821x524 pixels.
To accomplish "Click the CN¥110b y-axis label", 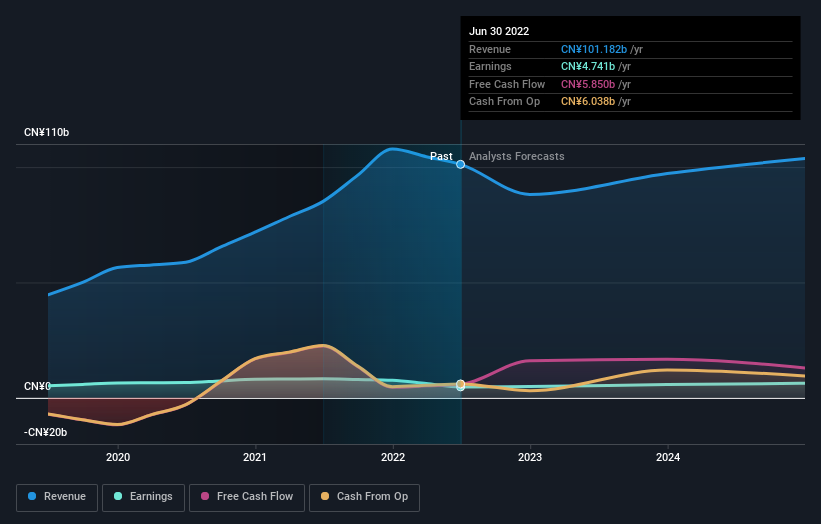I will (47, 132).
